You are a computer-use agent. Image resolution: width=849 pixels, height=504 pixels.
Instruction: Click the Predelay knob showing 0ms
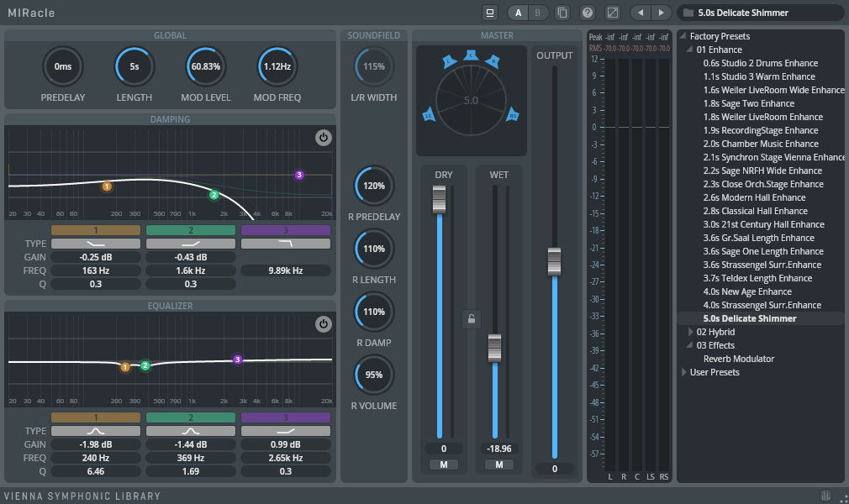tap(63, 66)
